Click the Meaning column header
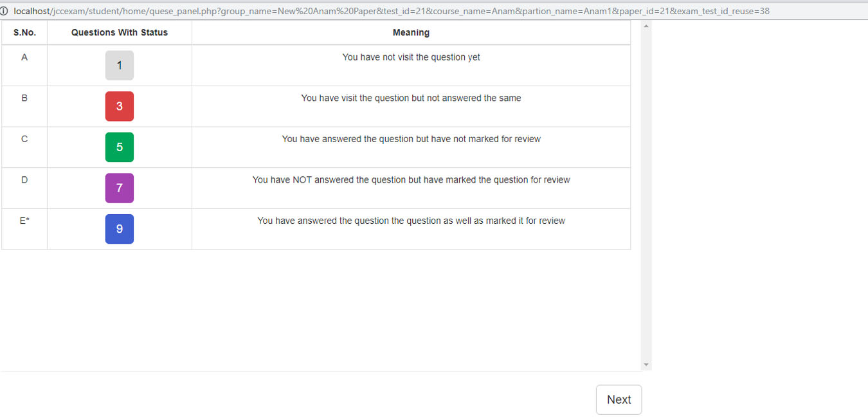This screenshot has width=868, height=418. point(411,32)
